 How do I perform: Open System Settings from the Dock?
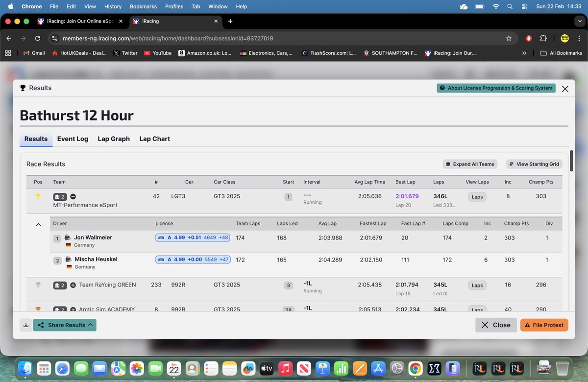pyautogui.click(x=397, y=368)
